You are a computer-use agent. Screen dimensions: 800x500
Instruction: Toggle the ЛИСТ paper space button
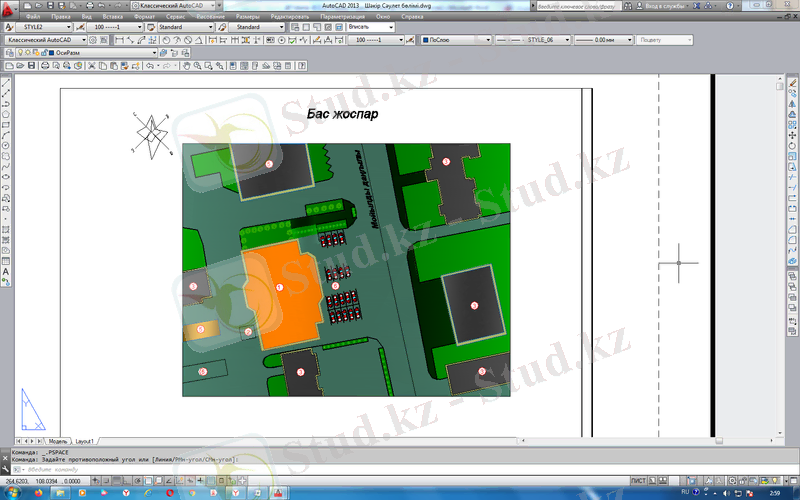click(x=637, y=480)
